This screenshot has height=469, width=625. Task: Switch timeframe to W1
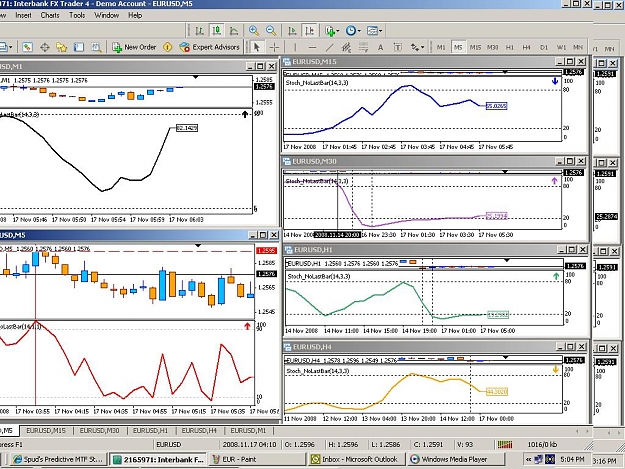561,47
